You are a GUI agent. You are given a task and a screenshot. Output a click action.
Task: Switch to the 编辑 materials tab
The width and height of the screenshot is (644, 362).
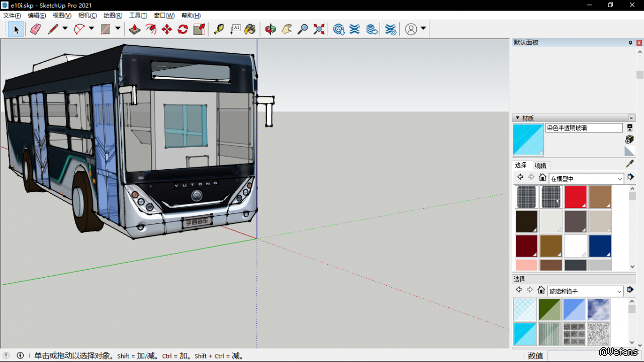coord(540,166)
